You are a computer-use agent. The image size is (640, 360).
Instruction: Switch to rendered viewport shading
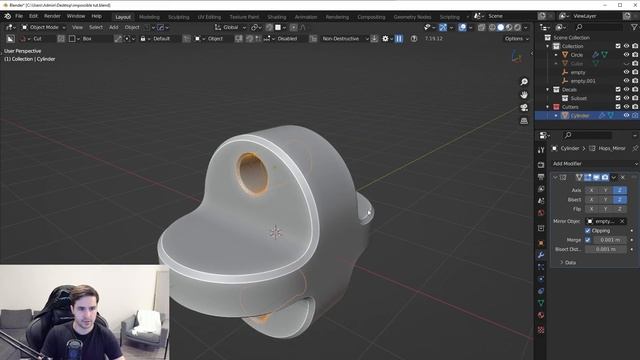518,27
